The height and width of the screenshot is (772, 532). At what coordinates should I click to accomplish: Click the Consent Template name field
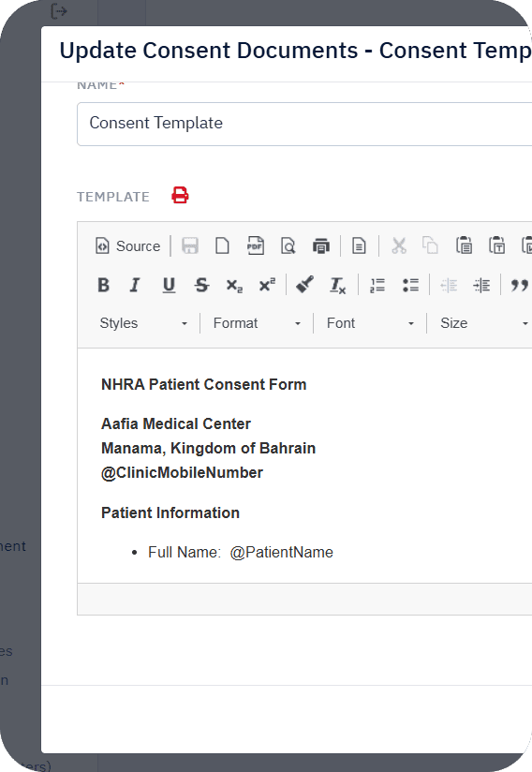(304, 124)
